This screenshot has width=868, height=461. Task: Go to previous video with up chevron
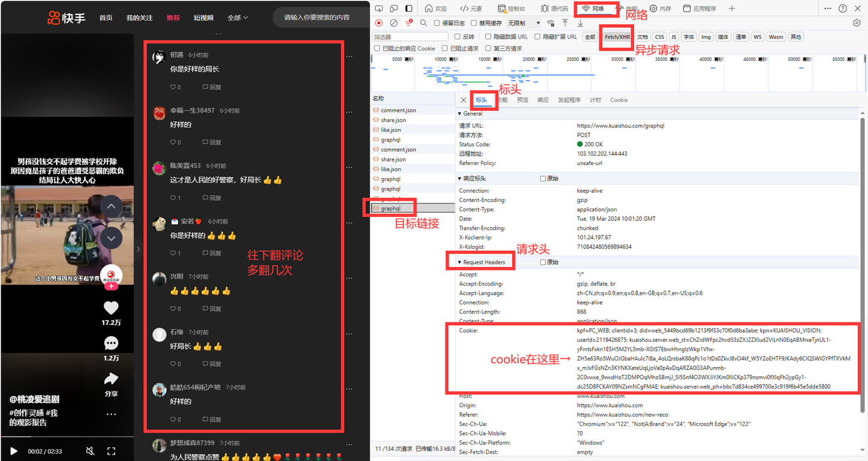pos(111,206)
